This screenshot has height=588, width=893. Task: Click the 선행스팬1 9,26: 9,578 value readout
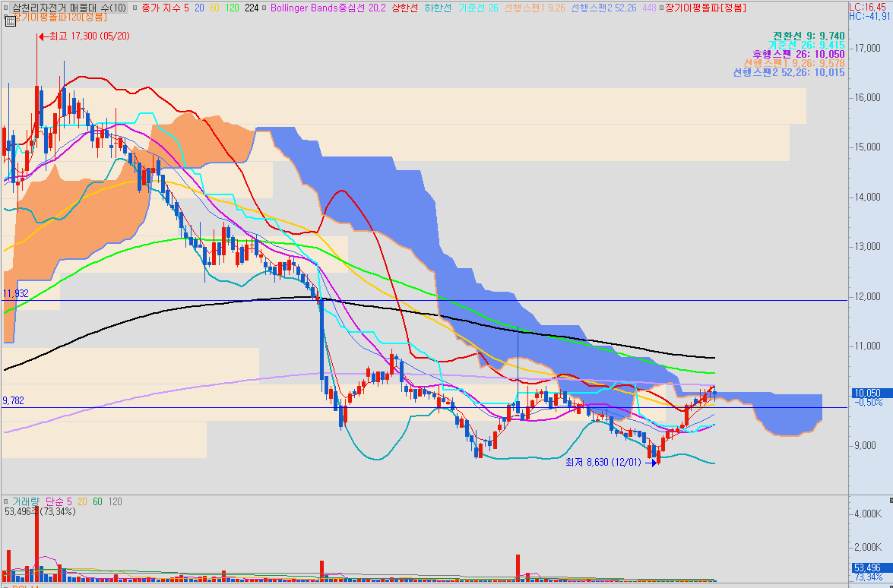[x=794, y=63]
